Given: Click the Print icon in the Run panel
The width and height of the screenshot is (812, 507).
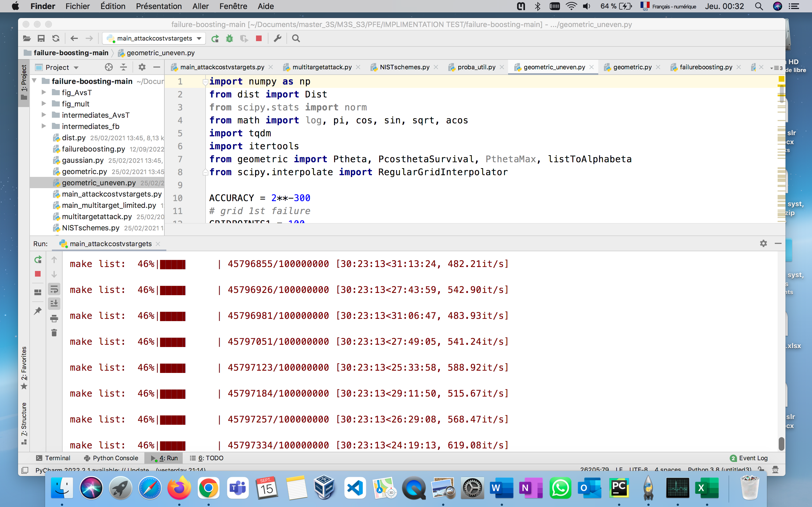Looking at the screenshot, I should point(54,318).
